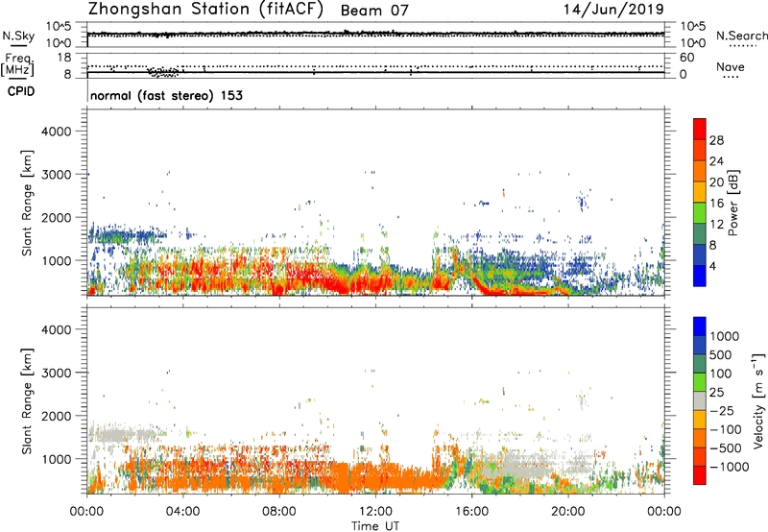Click the 'Power [dB]' colorbar label
The width and height of the screenshot is (768, 532).
point(732,203)
